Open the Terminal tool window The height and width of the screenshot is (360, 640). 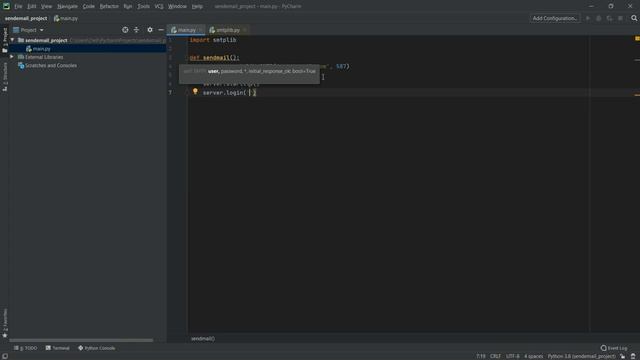click(58, 348)
